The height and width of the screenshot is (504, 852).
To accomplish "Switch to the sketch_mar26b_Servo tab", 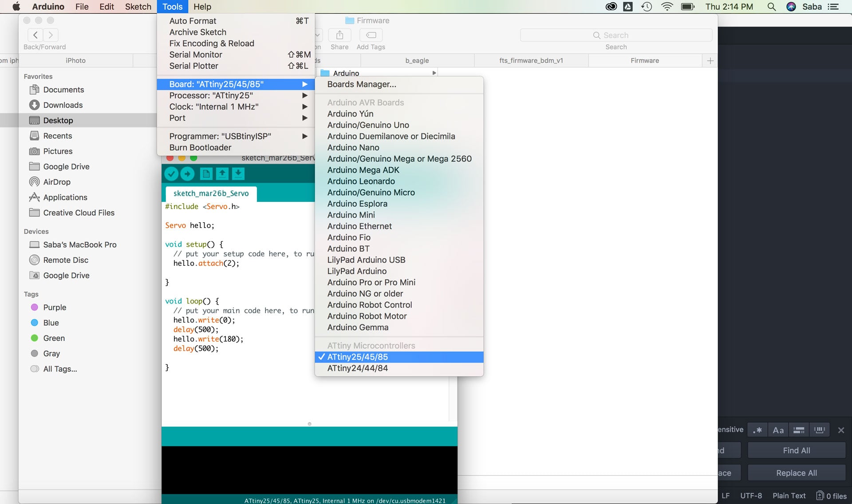I will pos(211,193).
